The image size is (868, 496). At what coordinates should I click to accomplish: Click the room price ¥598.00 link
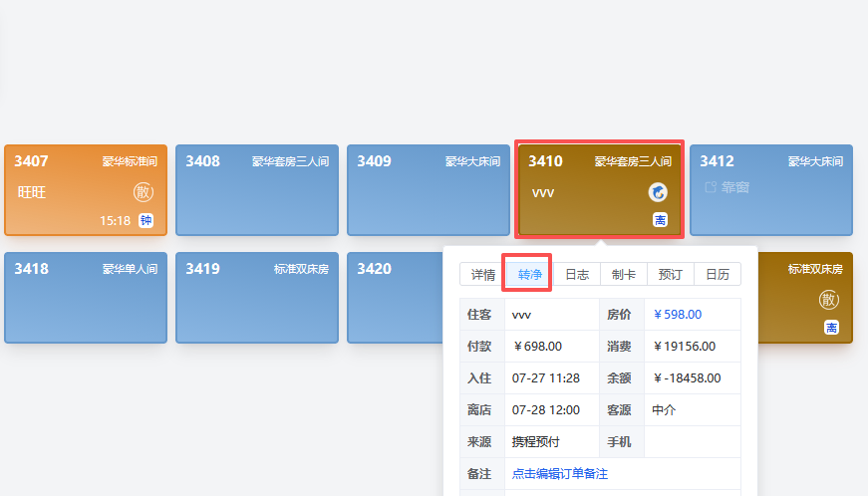click(678, 315)
